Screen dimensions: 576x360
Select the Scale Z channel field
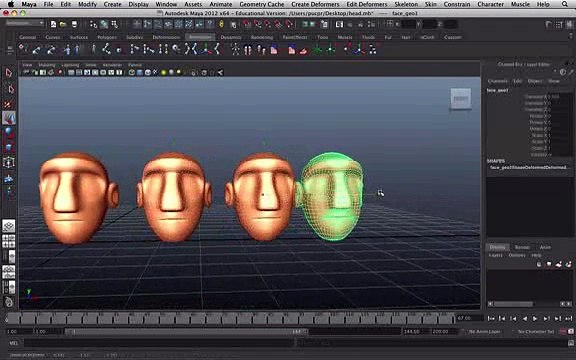[x=559, y=148]
